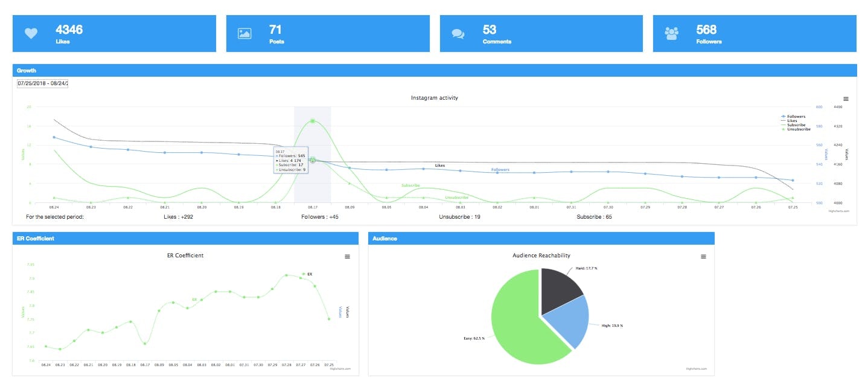Click the ER data point at 07.25
Screen dimensions: 868x377
[x=329, y=319]
